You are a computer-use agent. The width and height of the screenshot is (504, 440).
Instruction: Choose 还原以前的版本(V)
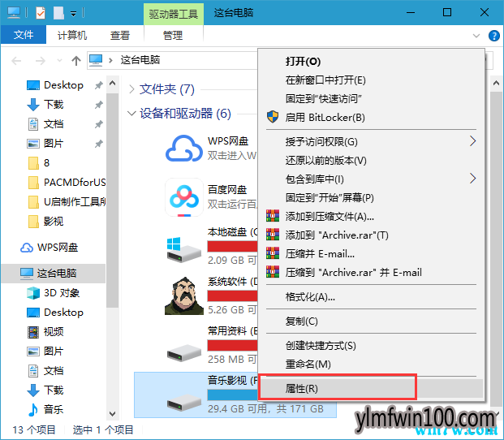click(x=372, y=160)
